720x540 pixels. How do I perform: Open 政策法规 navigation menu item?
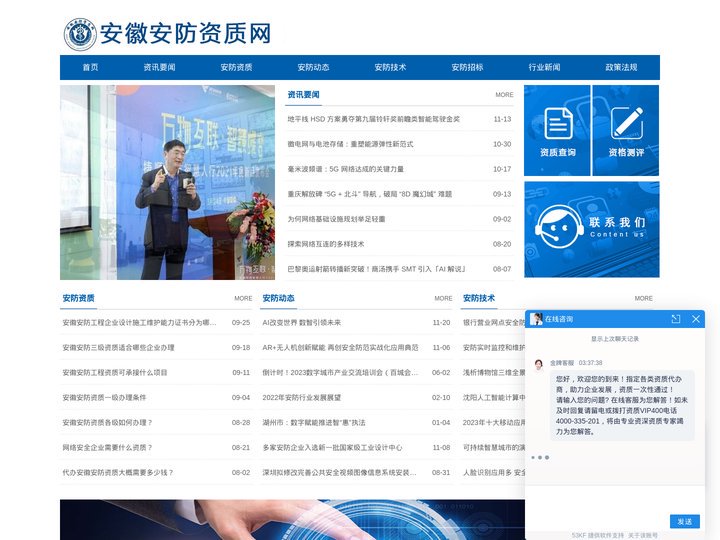coord(621,68)
